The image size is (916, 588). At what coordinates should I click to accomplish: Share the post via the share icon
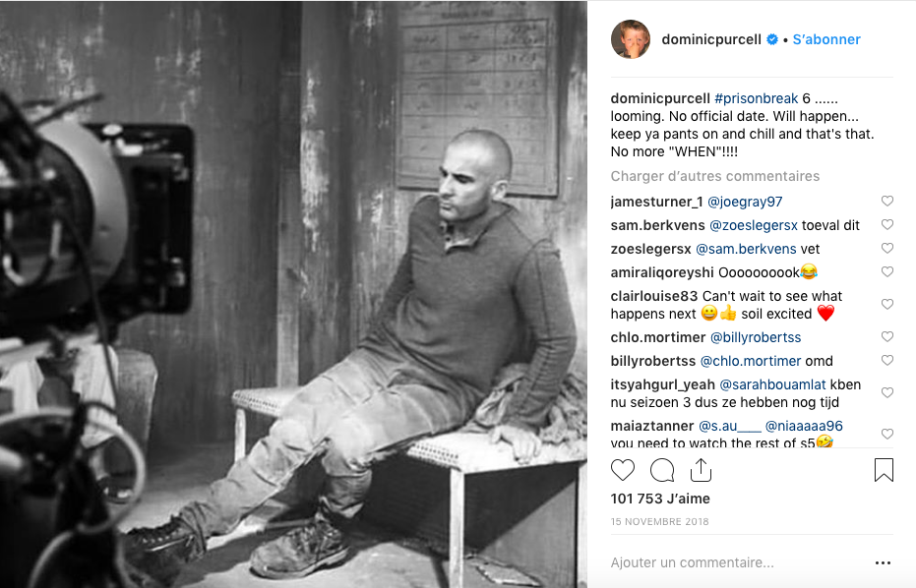(701, 469)
